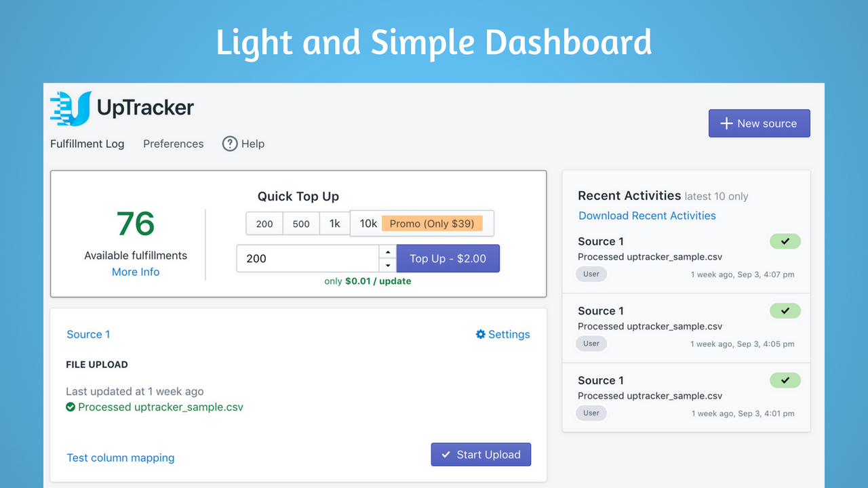The image size is (868, 488).
Task: Increase top up quantity with up arrow
Action: pos(388,251)
